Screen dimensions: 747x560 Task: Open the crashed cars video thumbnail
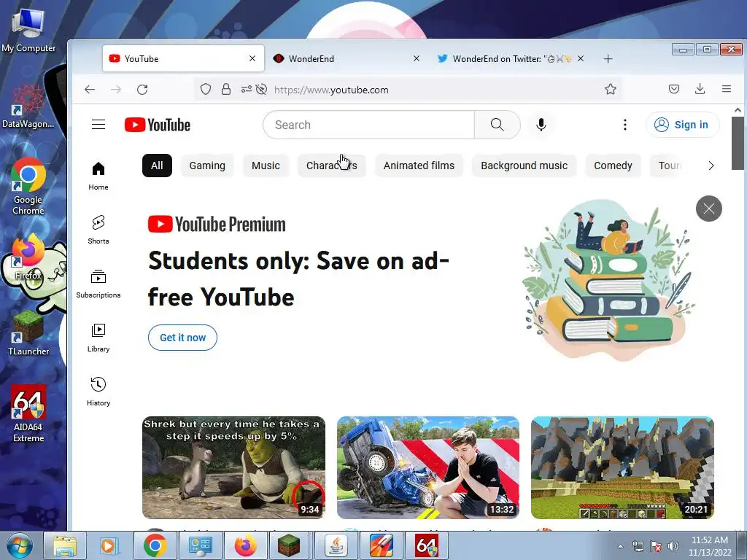pyautogui.click(x=427, y=467)
